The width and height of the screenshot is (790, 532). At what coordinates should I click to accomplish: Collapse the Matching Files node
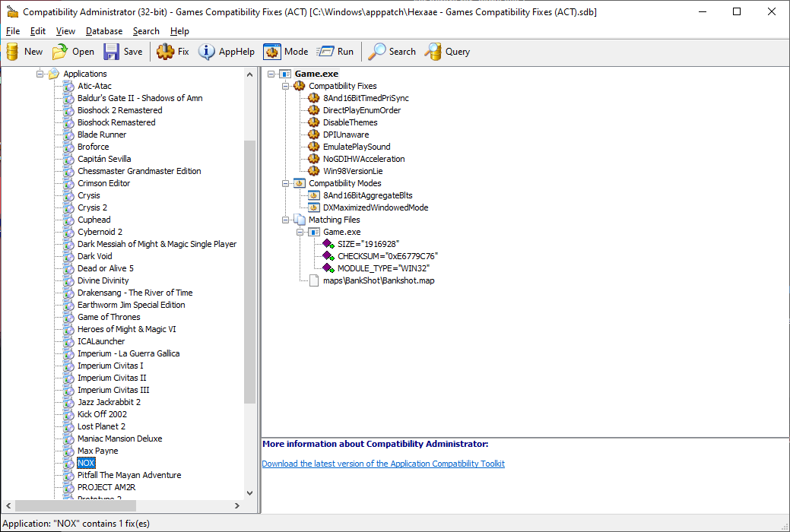[285, 220]
